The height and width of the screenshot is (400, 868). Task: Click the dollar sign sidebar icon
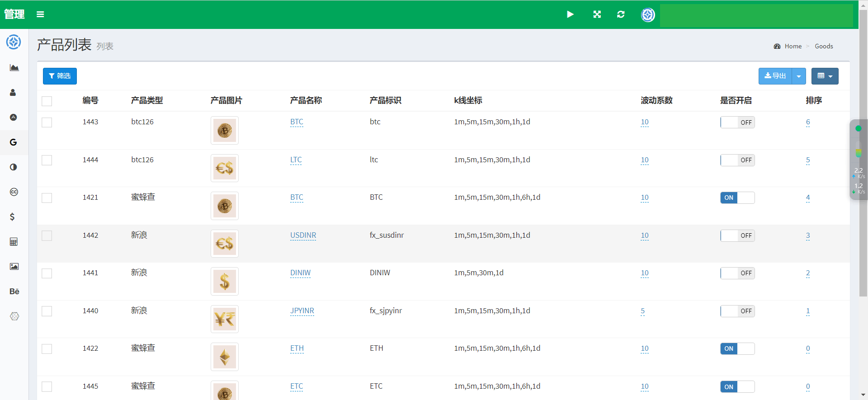click(x=13, y=217)
